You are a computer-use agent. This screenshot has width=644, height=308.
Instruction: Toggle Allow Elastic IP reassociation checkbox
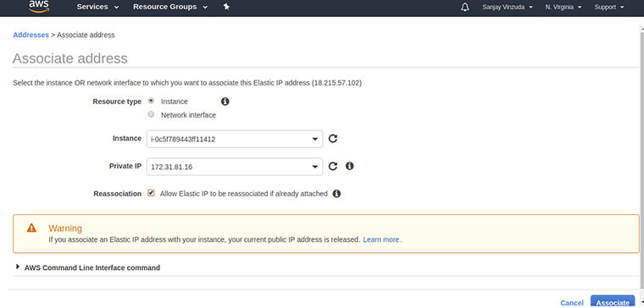(x=151, y=193)
